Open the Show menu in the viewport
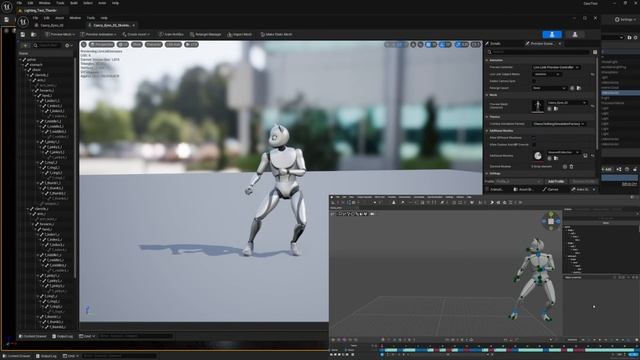The height and width of the screenshot is (360, 640). [137, 44]
